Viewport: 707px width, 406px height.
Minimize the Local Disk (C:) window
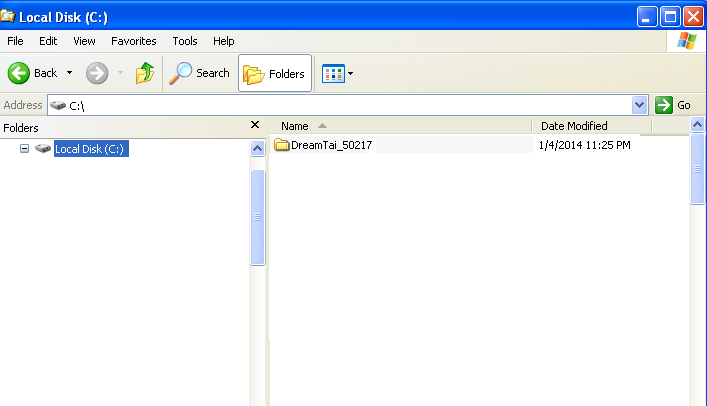click(x=647, y=17)
